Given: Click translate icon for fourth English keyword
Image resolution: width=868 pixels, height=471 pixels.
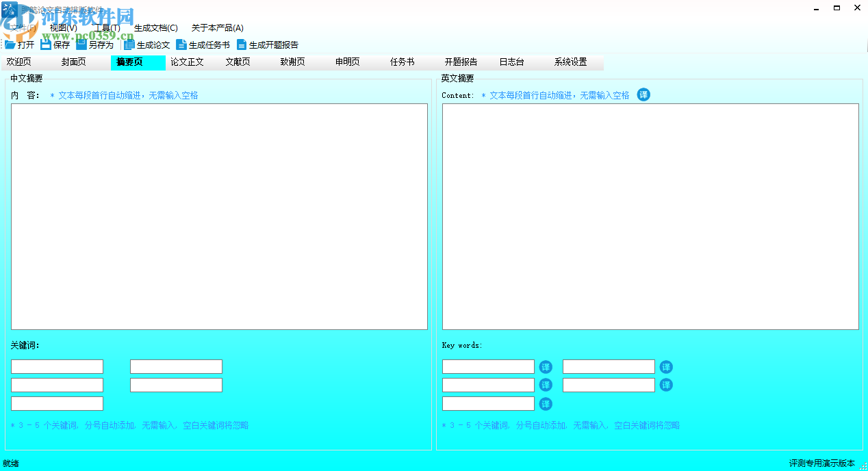Looking at the screenshot, I should 666,385.
